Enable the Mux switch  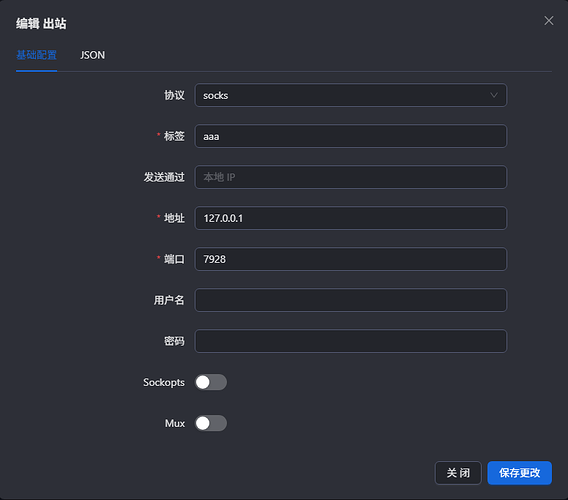[x=211, y=423]
